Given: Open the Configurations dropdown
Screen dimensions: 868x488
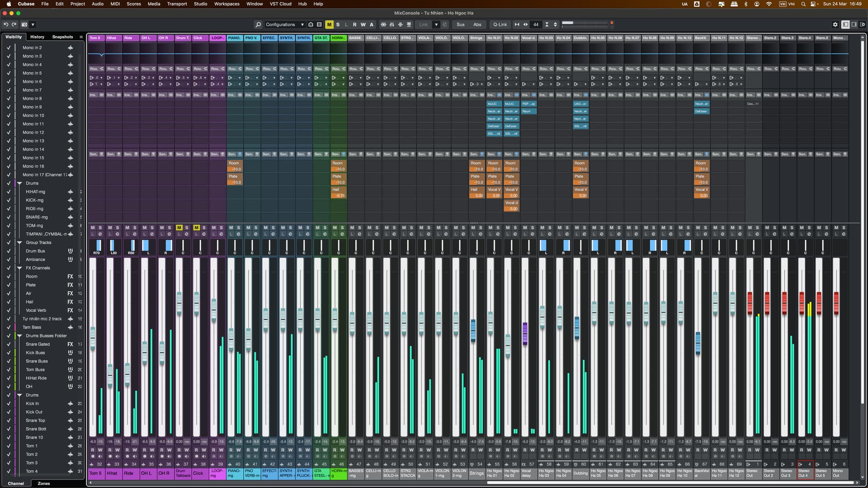Looking at the screenshot, I should [285, 24].
